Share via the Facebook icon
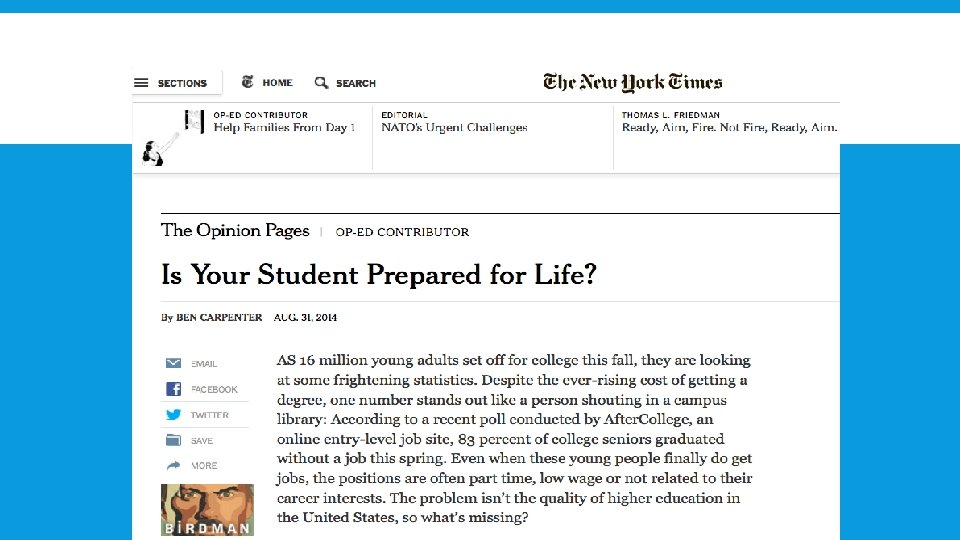Viewport: 960px width, 540px height. click(x=173, y=389)
